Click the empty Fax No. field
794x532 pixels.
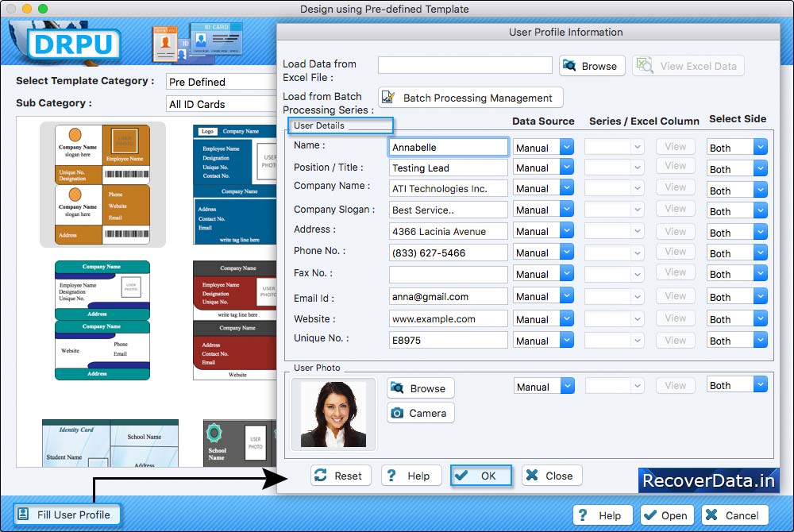(x=448, y=275)
